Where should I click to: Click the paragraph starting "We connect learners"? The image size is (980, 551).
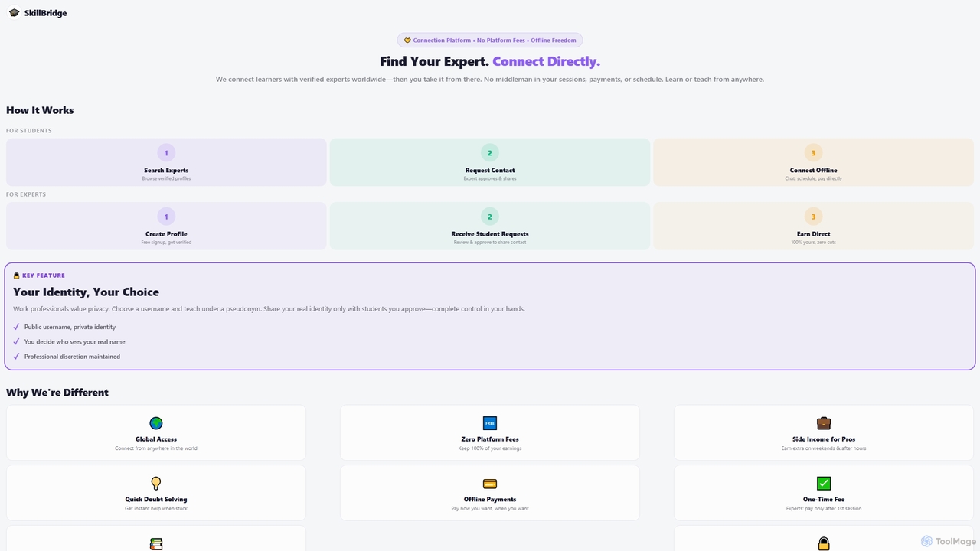(x=490, y=79)
